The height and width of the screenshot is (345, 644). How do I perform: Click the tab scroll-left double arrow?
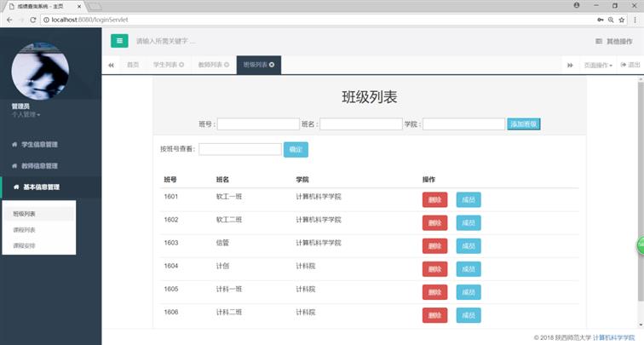pyautogui.click(x=112, y=65)
